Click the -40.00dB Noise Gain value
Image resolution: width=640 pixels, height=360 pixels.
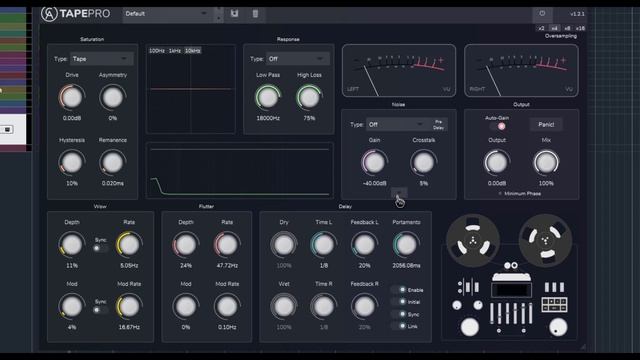(374, 184)
